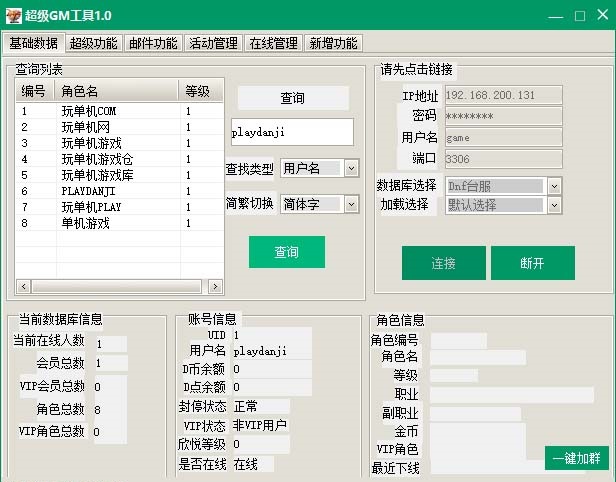
Task: Switch to the 超级功能 tab
Action: click(x=94, y=43)
